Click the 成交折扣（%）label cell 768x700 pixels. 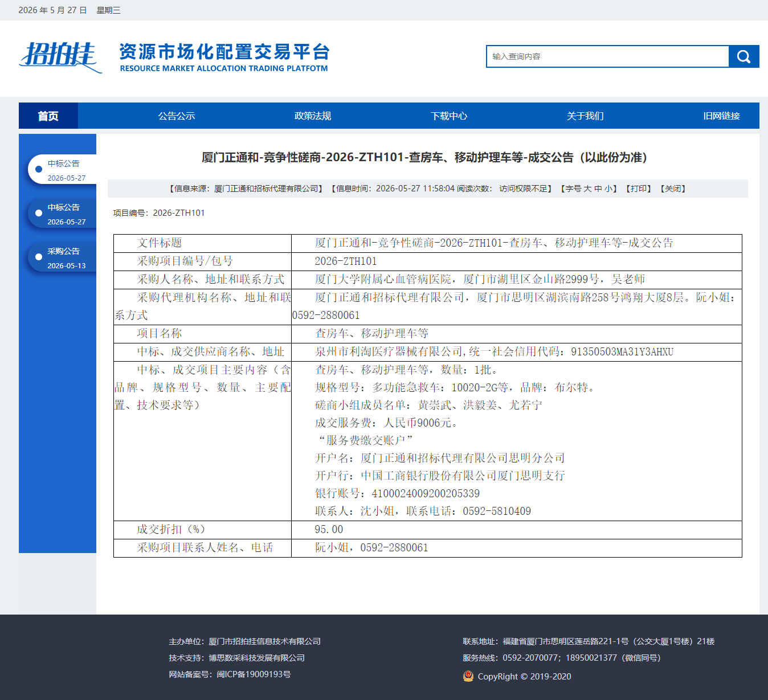point(202,530)
